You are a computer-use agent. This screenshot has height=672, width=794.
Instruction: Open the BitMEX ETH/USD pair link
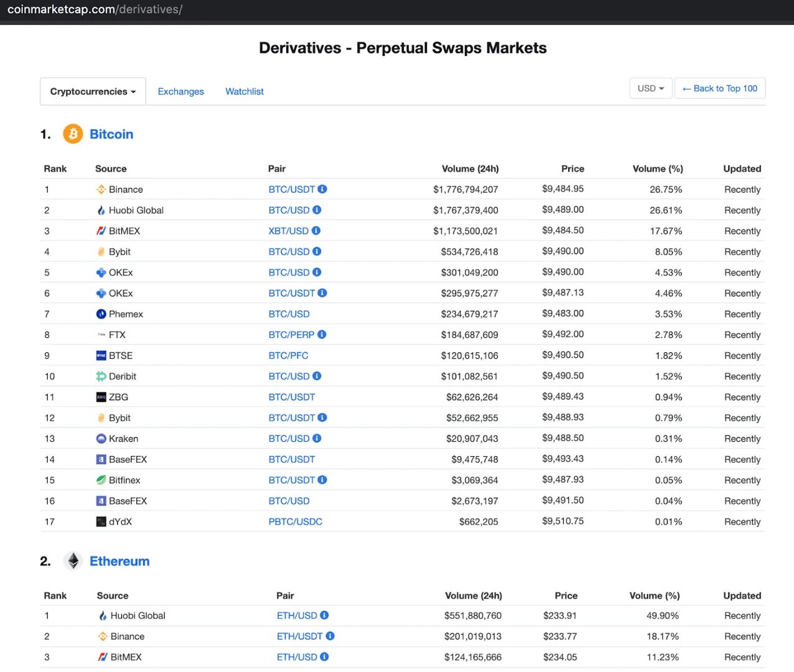(297, 657)
